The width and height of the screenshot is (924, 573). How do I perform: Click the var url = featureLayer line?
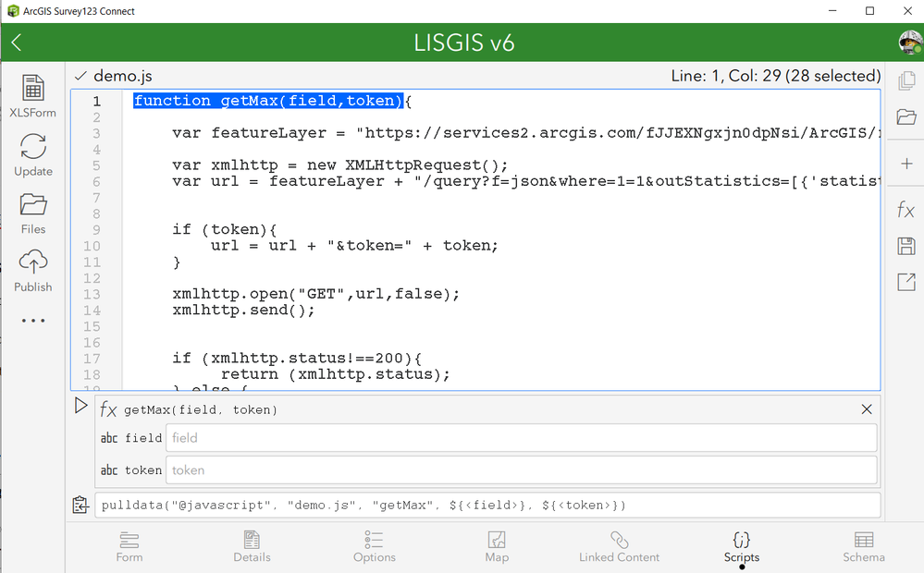coord(525,181)
